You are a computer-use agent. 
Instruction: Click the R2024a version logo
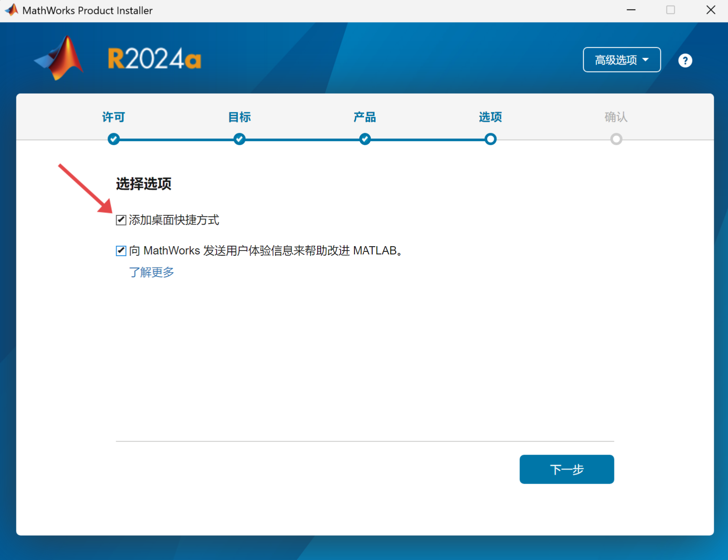(153, 59)
